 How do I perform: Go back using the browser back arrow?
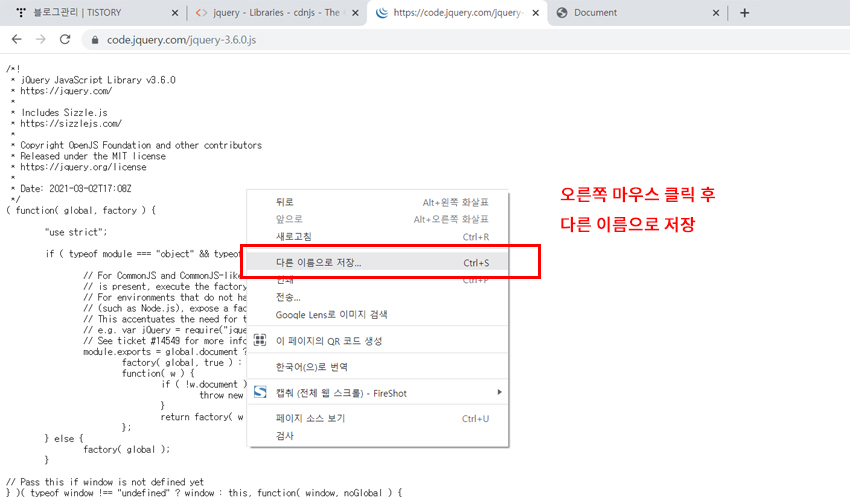pos(17,40)
